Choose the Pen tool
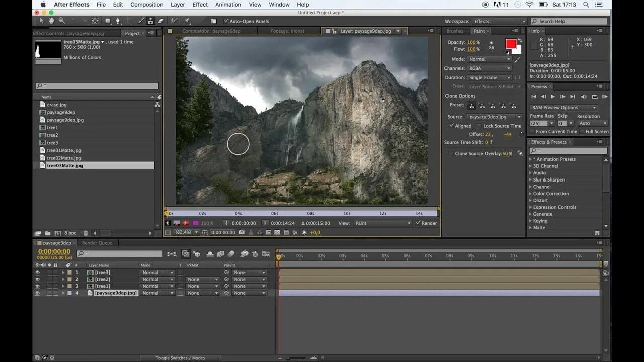Viewport: 644px width, 362px height. click(118, 21)
